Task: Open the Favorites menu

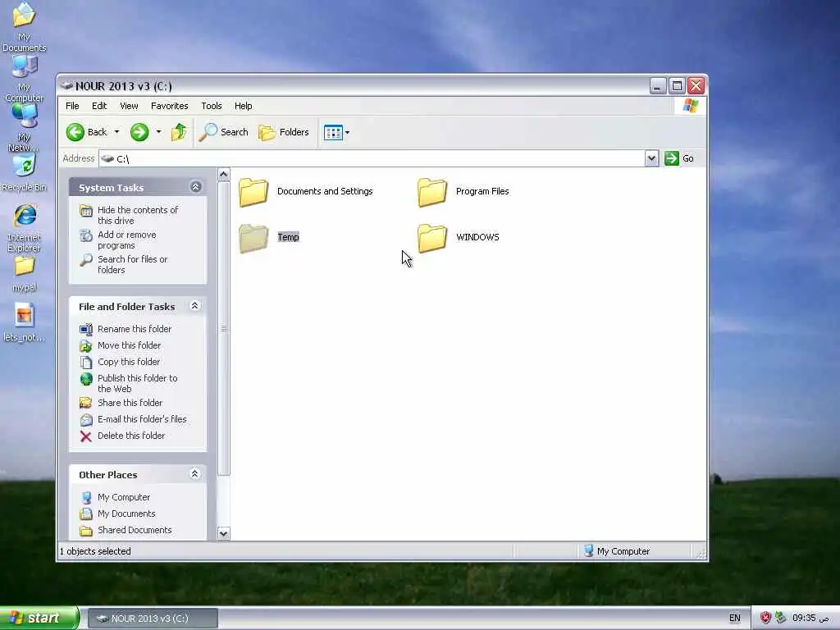Action: (x=169, y=106)
